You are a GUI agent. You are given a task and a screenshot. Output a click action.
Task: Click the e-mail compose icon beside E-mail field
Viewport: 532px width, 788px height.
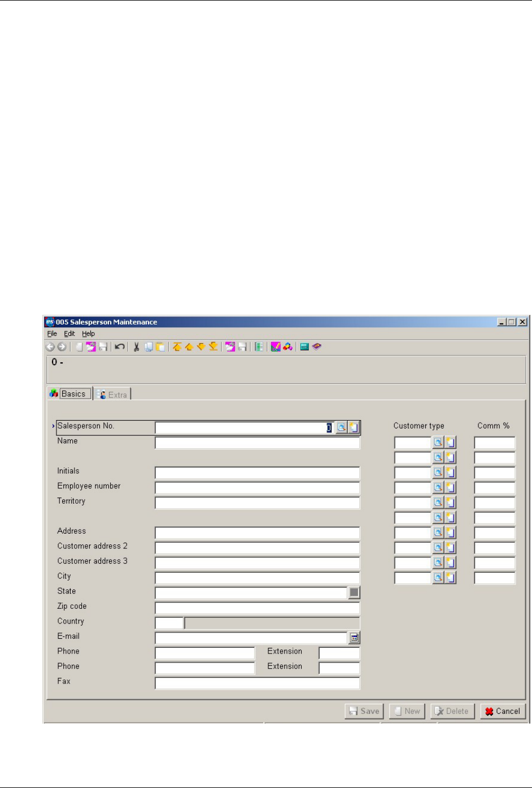point(354,638)
